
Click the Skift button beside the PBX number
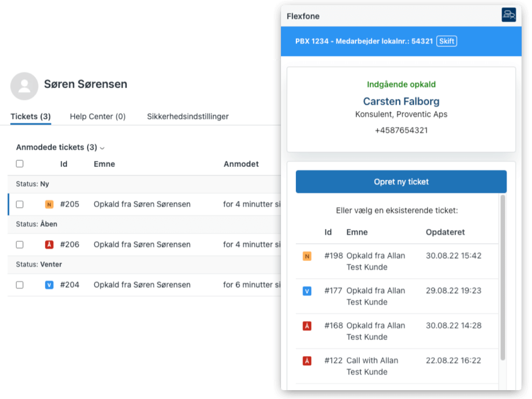pyautogui.click(x=447, y=41)
